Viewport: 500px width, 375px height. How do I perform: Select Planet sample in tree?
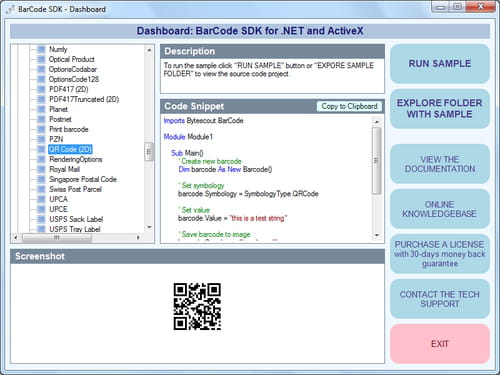click(x=58, y=109)
